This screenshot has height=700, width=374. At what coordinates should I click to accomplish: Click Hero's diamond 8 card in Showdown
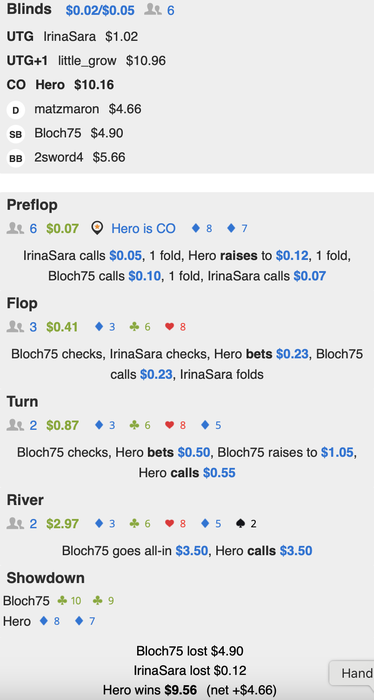pos(50,621)
